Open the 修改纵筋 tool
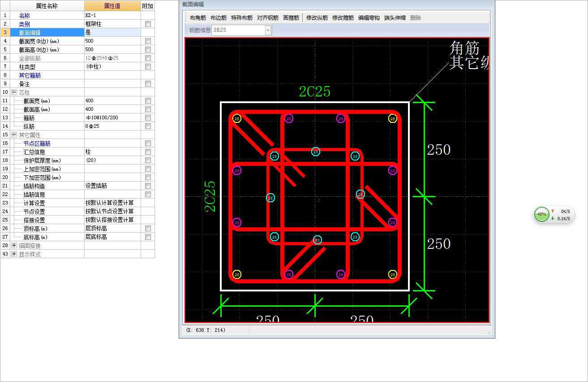Image resolution: width=588 pixels, height=382 pixels. click(317, 18)
